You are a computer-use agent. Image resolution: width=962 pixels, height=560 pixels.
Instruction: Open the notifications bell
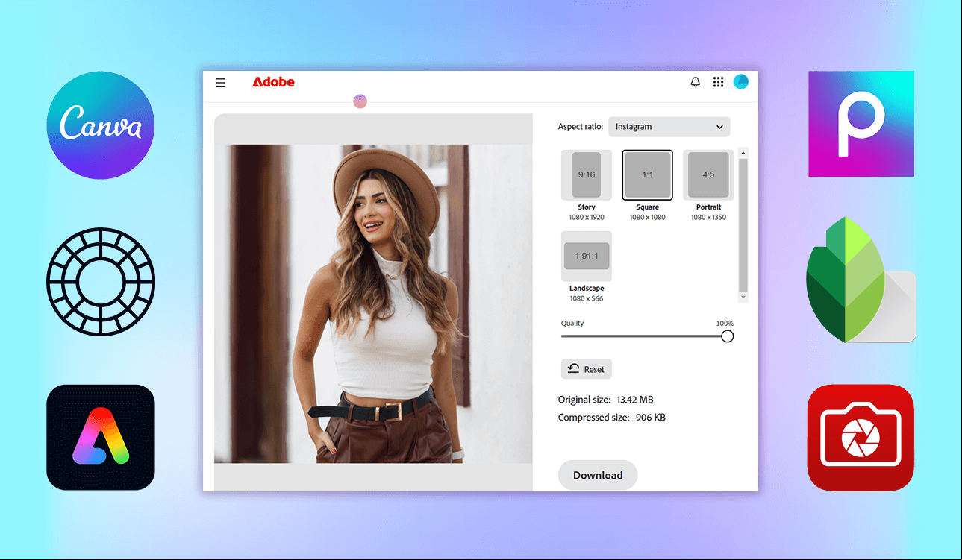pyautogui.click(x=696, y=82)
